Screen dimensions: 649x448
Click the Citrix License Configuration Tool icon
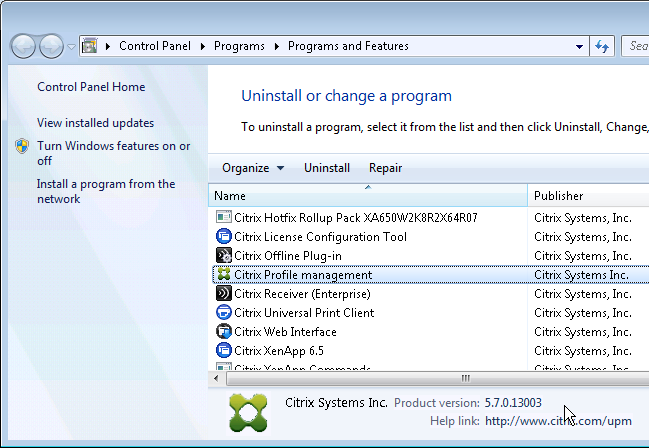(x=224, y=236)
